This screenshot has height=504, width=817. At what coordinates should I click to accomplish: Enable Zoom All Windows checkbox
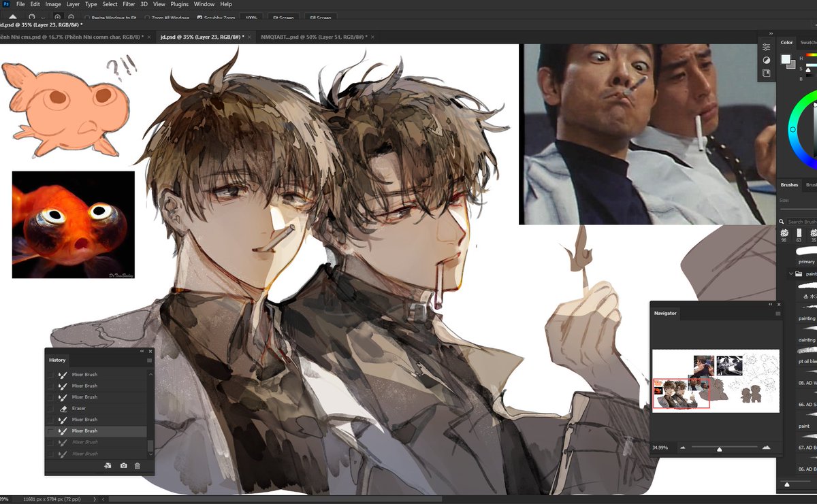(x=148, y=18)
